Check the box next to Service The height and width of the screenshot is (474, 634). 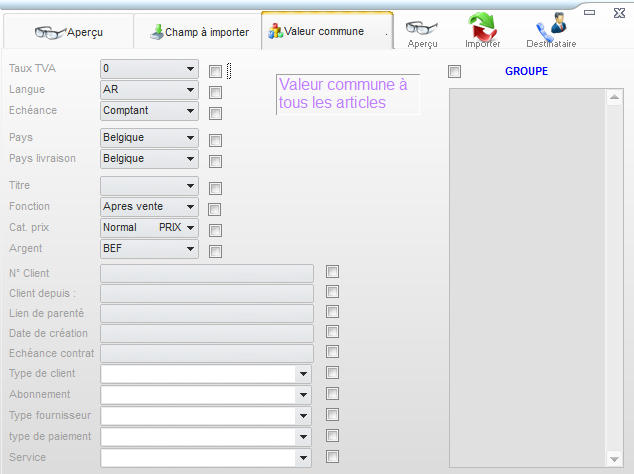point(333,457)
